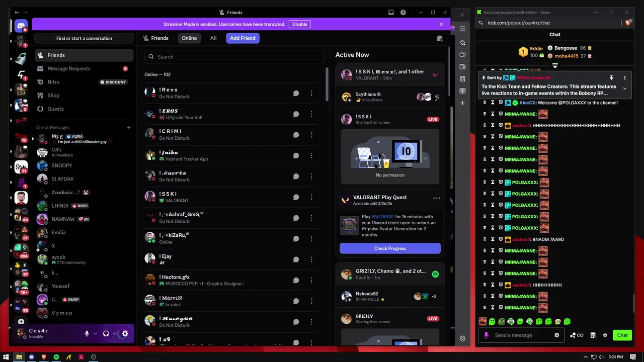
Task: Click the friends Search field
Action: pyautogui.click(x=234, y=57)
